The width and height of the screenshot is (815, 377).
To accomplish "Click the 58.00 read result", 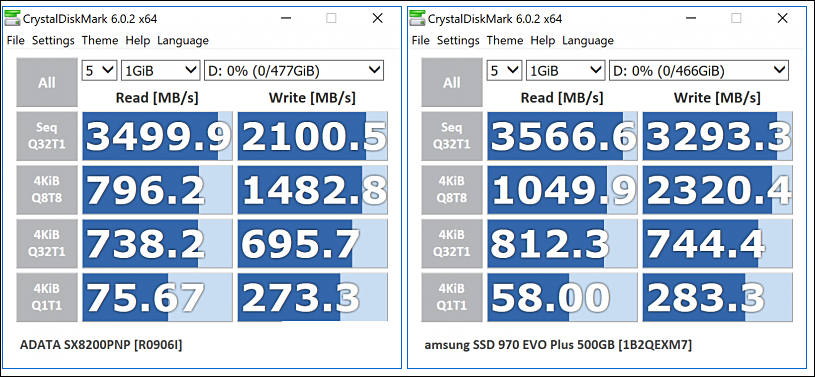I will [562, 297].
